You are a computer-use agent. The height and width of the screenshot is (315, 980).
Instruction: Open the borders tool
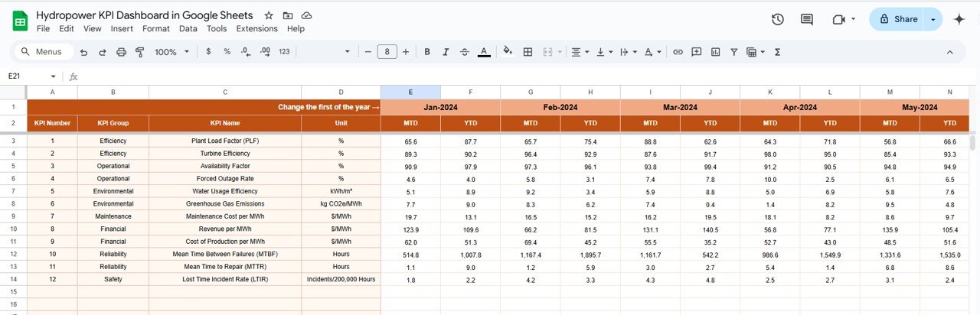pos(528,52)
